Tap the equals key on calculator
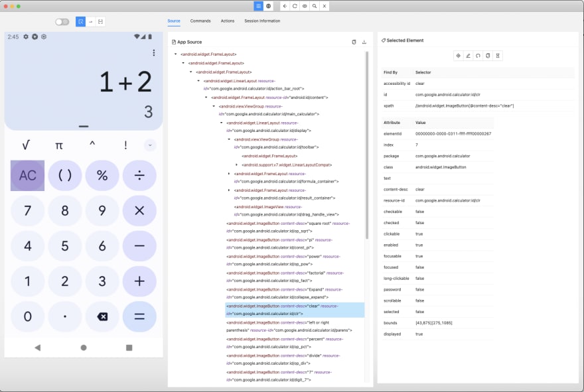This screenshot has height=392, width=584. pos(139,316)
